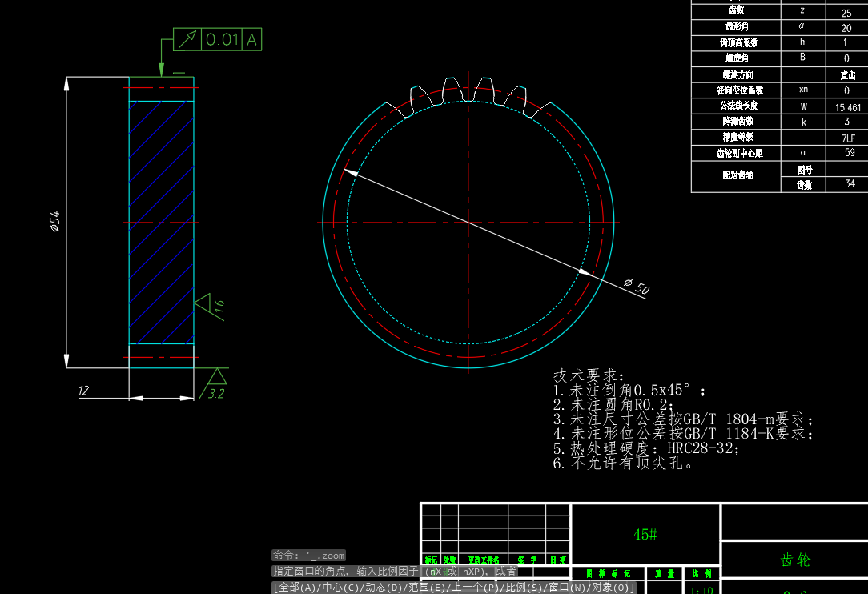Select the ø54 diameter dimension text
Viewport: 868px width, 594px height.
click(x=54, y=222)
